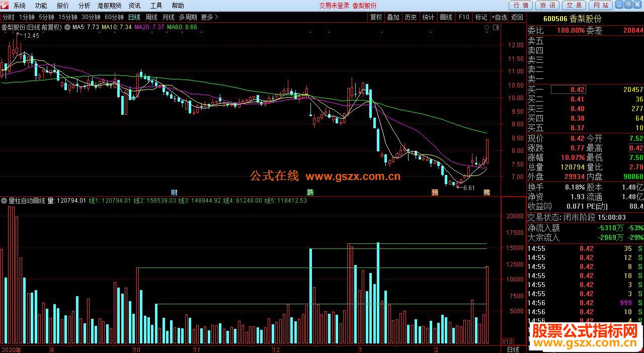Click the 交易 button
644x353 pixels.
click(574, 5)
